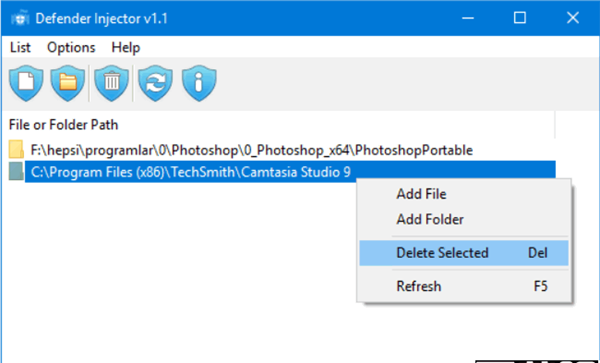Choose Refresh in the context menu
The image size is (600, 363).
coord(464,286)
